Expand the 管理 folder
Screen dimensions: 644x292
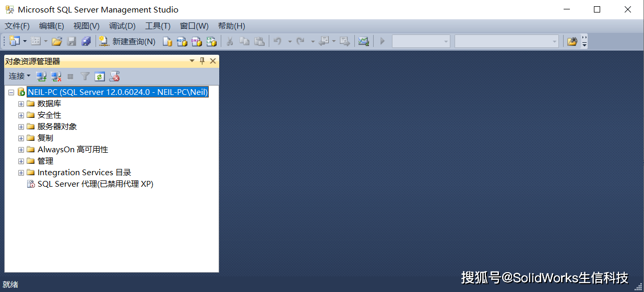21,161
